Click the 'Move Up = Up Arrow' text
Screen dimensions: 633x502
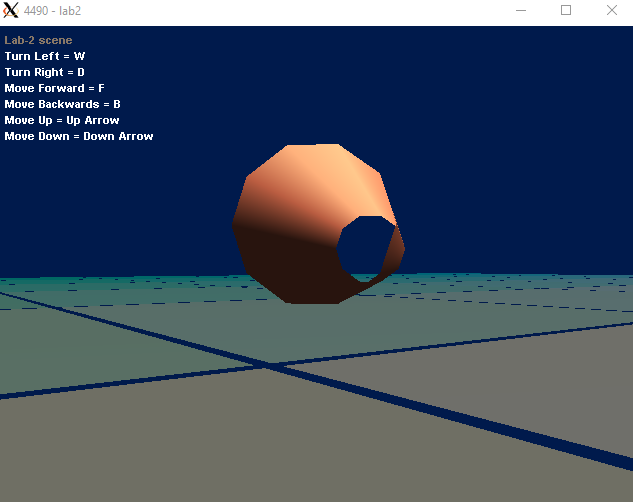click(62, 120)
